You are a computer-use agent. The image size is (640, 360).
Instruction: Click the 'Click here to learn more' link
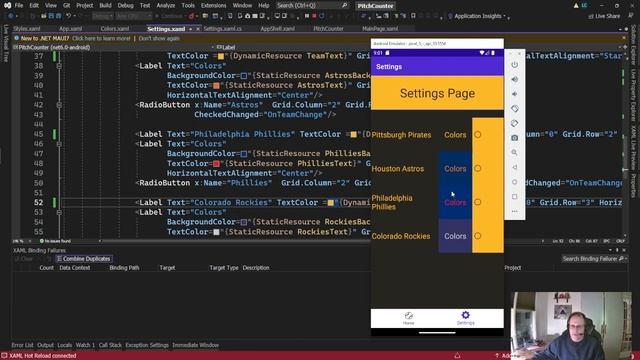pyautogui.click(x=101, y=38)
